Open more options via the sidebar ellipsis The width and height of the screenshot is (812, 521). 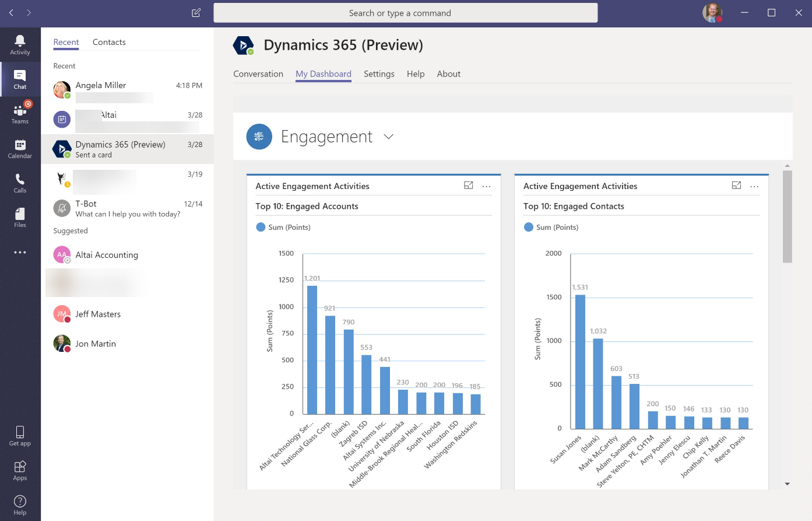20,252
